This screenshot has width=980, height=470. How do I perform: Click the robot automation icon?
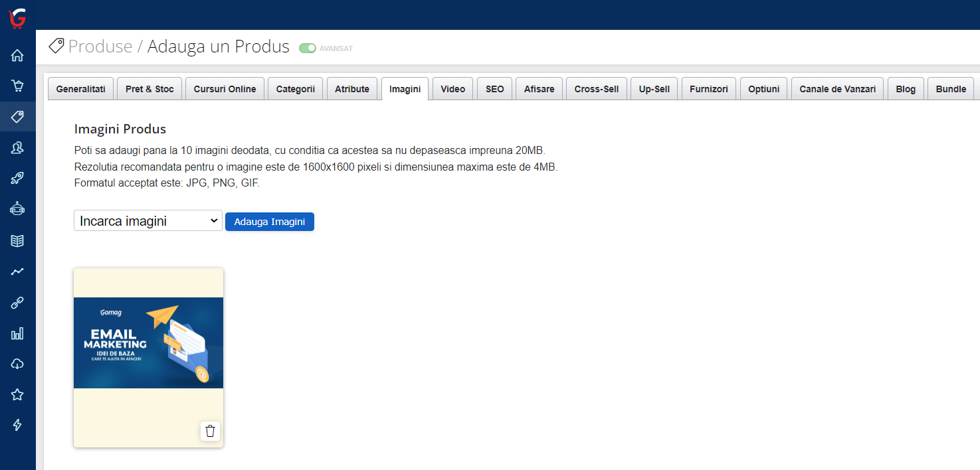click(x=17, y=208)
